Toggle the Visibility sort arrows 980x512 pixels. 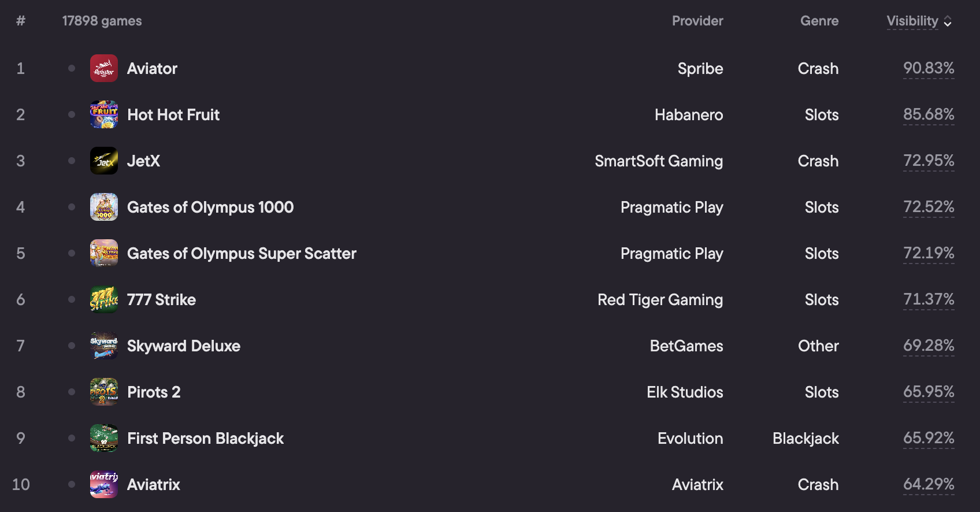pos(948,21)
